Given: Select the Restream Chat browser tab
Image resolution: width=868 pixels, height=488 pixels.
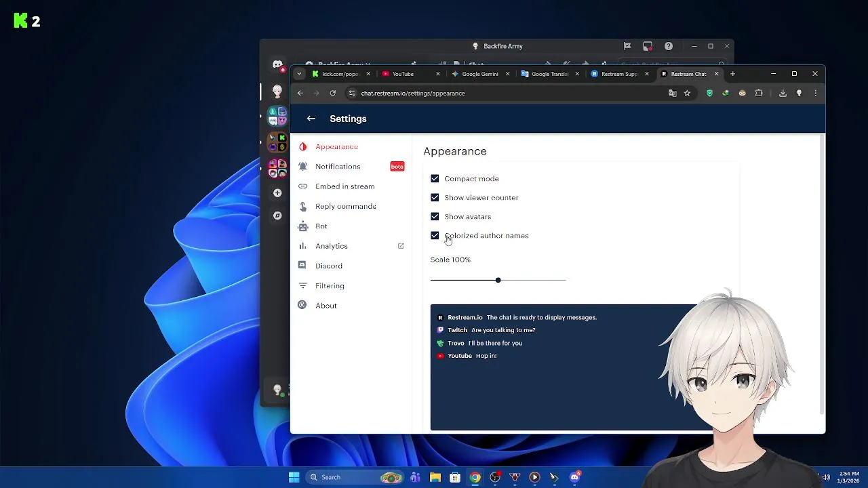Looking at the screenshot, I should pos(689,74).
